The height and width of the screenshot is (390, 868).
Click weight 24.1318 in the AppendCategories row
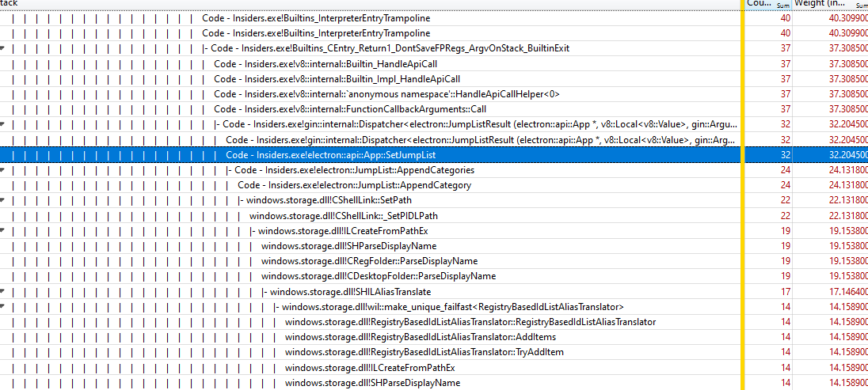point(848,170)
